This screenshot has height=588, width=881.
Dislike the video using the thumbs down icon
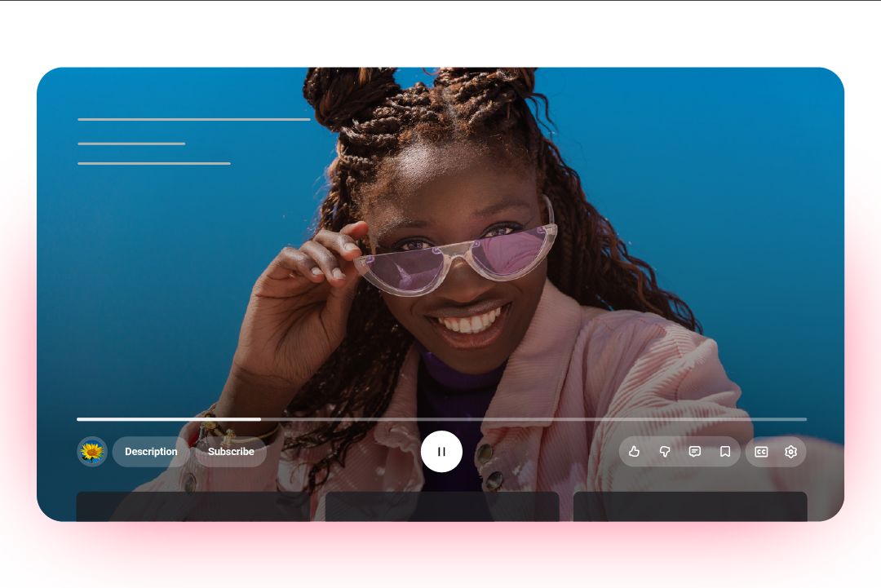pos(665,451)
